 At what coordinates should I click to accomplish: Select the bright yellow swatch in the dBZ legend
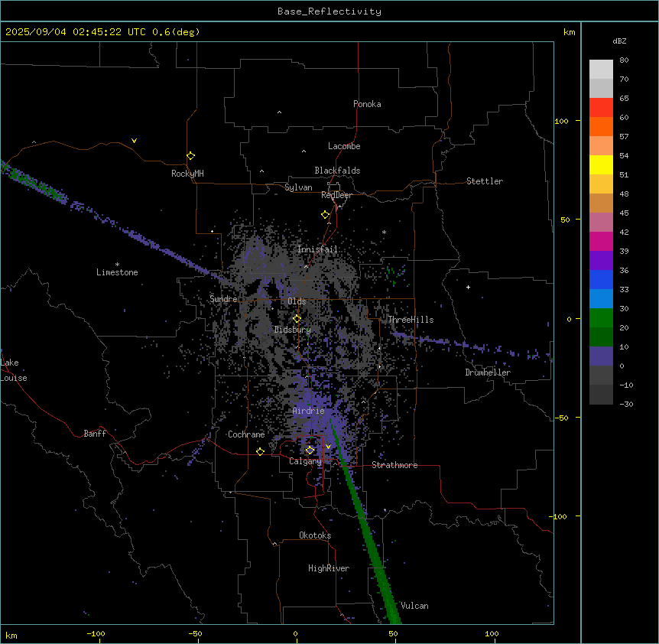click(x=601, y=164)
